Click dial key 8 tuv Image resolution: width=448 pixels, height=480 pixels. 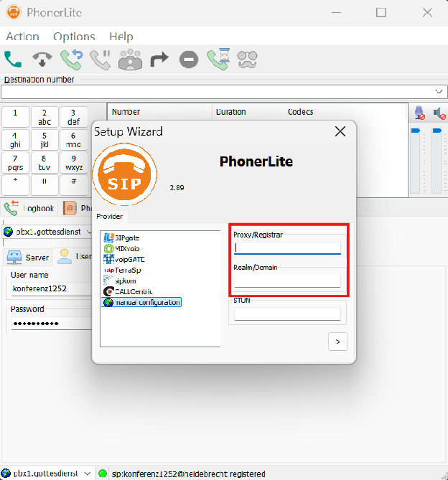click(45, 163)
